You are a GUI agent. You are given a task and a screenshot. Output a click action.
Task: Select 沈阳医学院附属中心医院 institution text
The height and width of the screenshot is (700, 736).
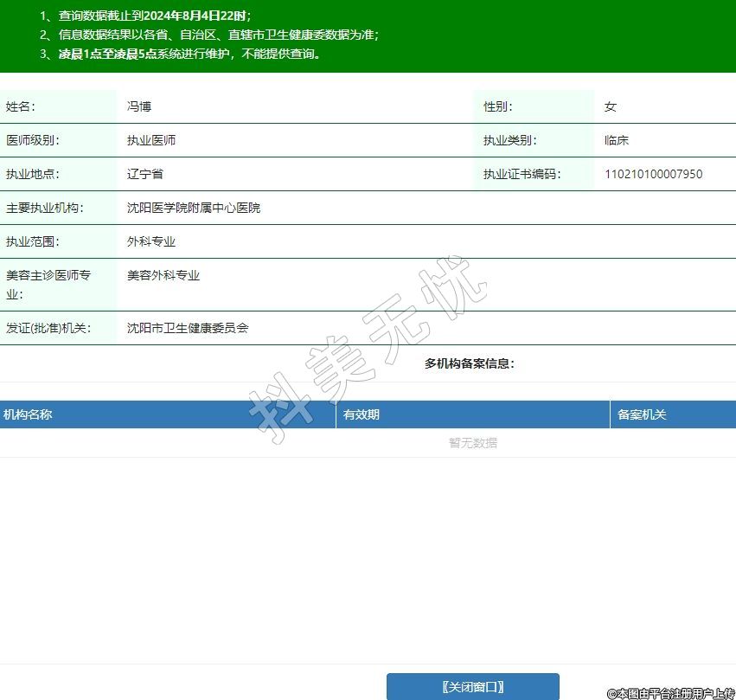(x=194, y=208)
